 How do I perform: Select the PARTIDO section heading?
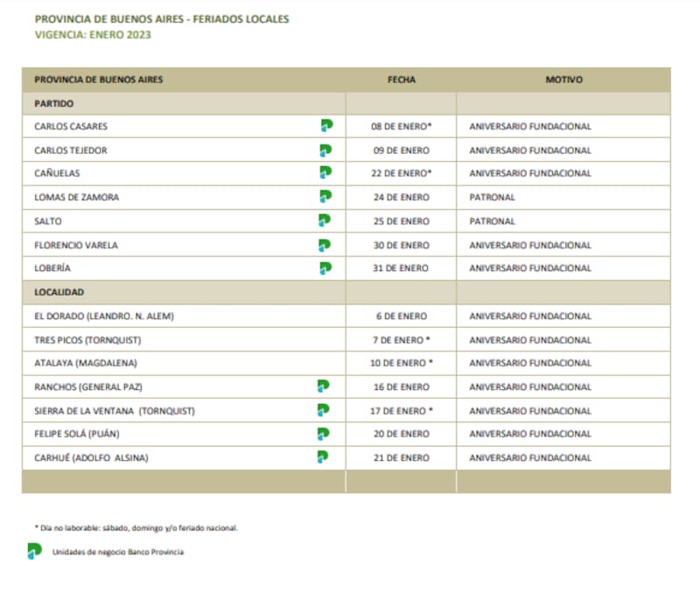(x=53, y=103)
